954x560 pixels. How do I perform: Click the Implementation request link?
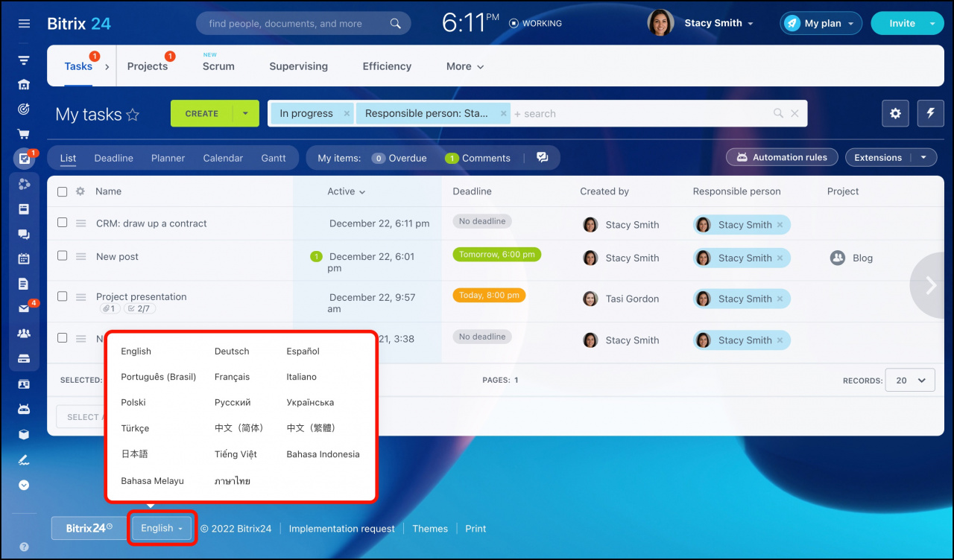coord(342,529)
